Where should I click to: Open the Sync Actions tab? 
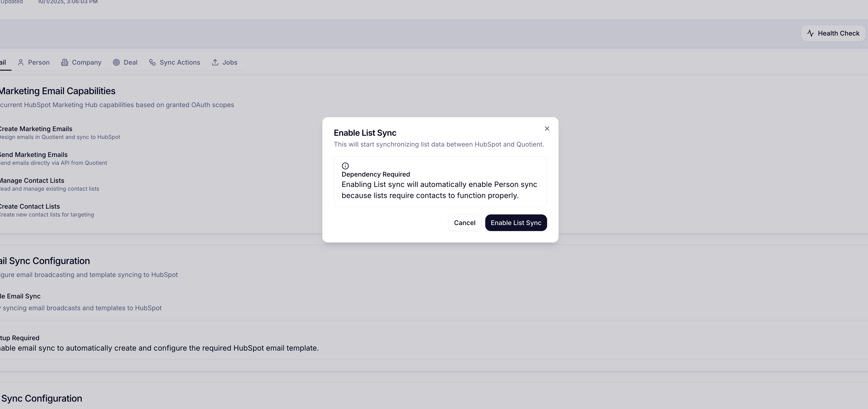point(175,62)
